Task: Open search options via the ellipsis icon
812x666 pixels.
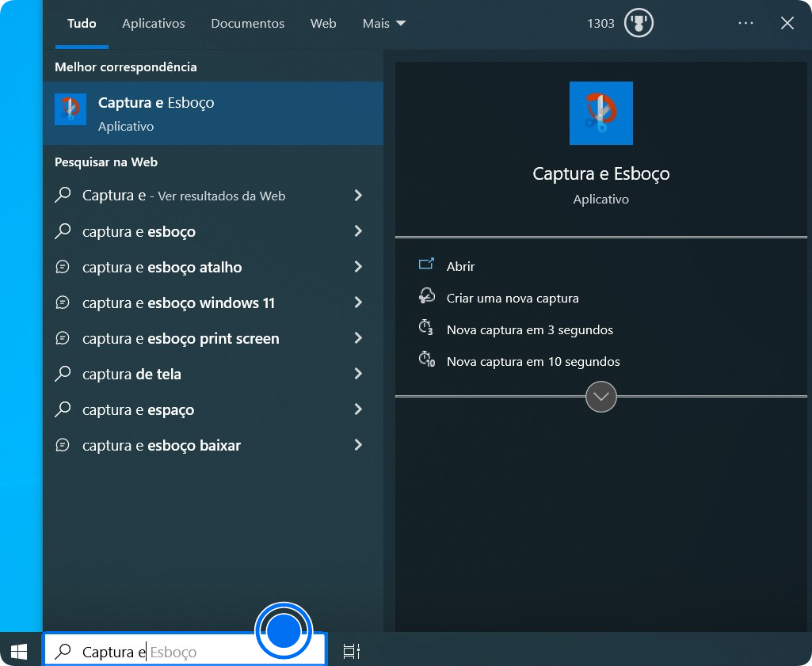Action: (x=745, y=23)
